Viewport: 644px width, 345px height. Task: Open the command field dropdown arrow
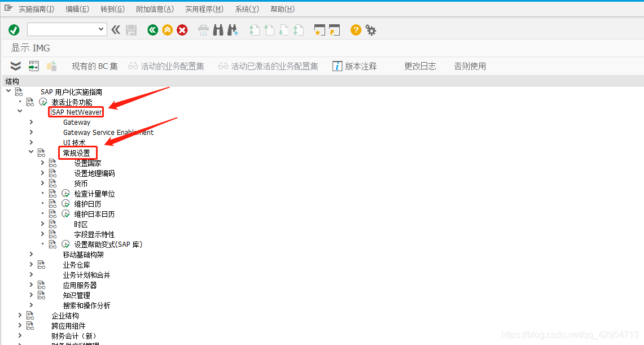point(100,29)
